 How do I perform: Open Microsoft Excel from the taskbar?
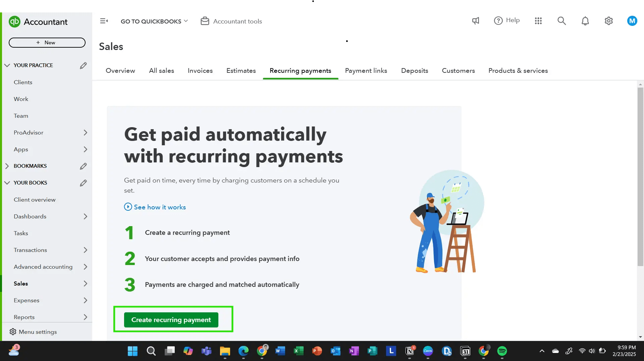click(x=299, y=351)
